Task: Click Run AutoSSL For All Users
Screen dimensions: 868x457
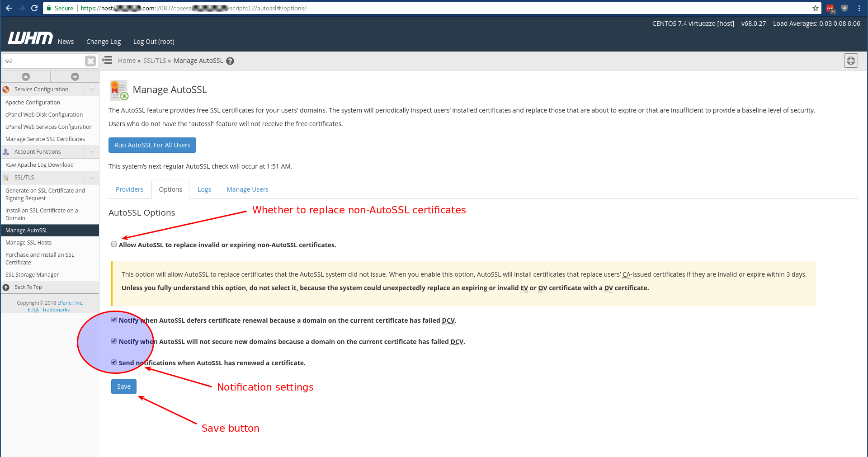Action: click(x=152, y=145)
